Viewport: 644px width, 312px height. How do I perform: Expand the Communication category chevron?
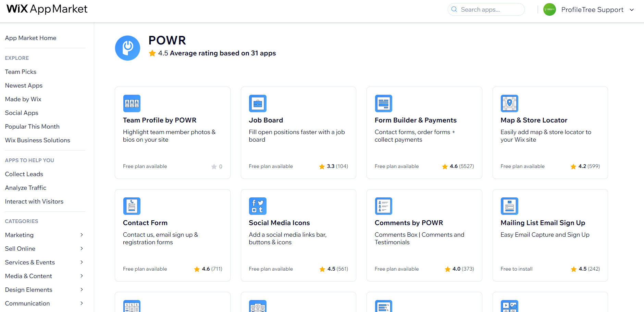(x=82, y=303)
